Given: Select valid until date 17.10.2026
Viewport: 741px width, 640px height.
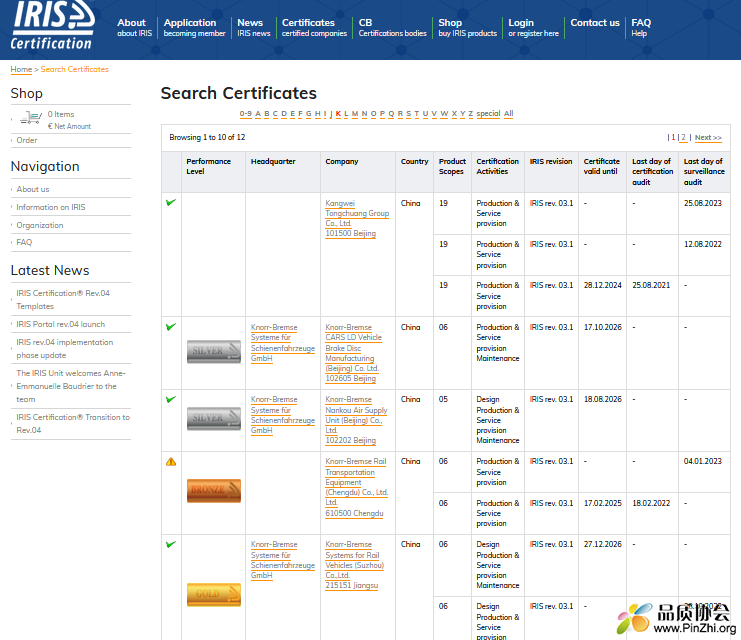Looking at the screenshot, I should click(x=603, y=327).
